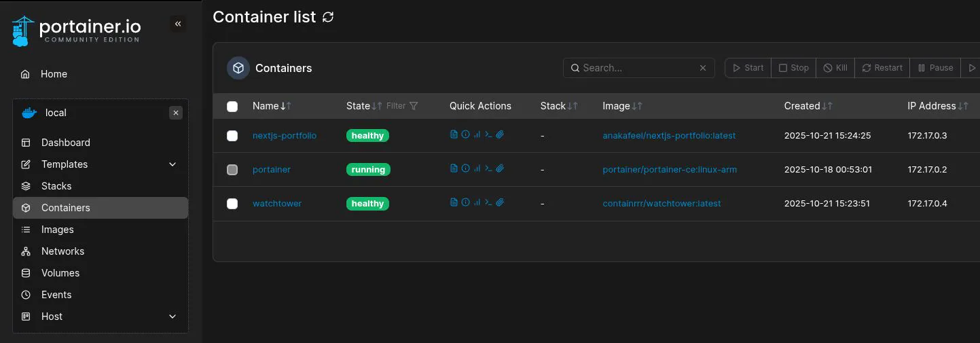Click the Containers cube icon in panel header

238,68
